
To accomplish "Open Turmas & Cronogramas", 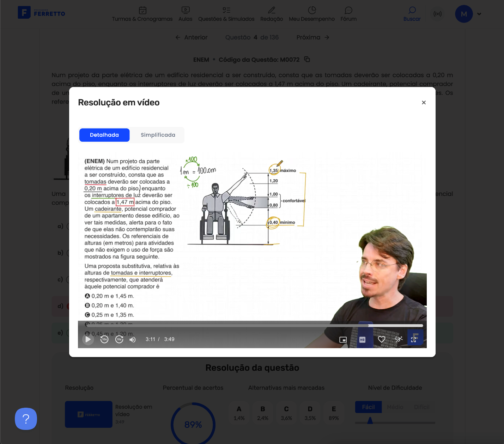I will [x=142, y=14].
